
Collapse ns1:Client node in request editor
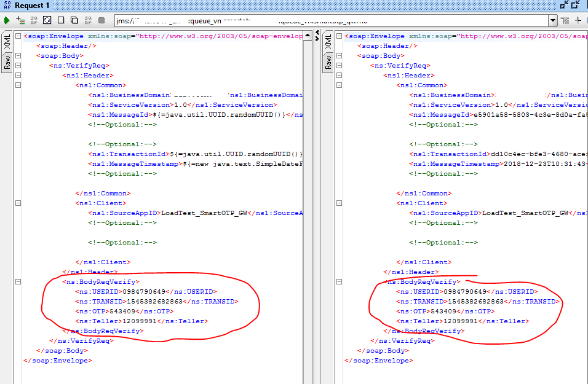[17, 203]
